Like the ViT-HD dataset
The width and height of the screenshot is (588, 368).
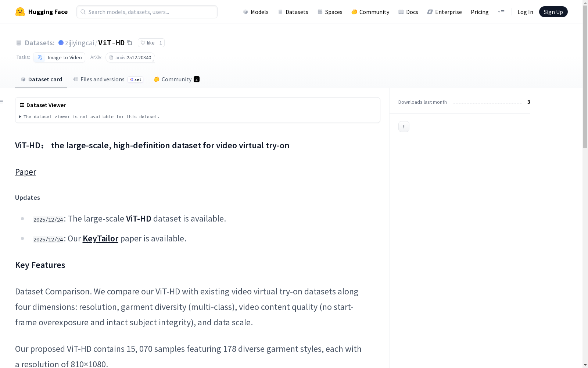tap(147, 43)
